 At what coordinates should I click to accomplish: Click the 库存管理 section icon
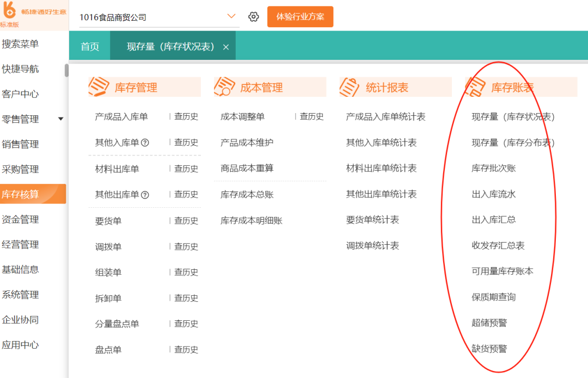tap(99, 87)
